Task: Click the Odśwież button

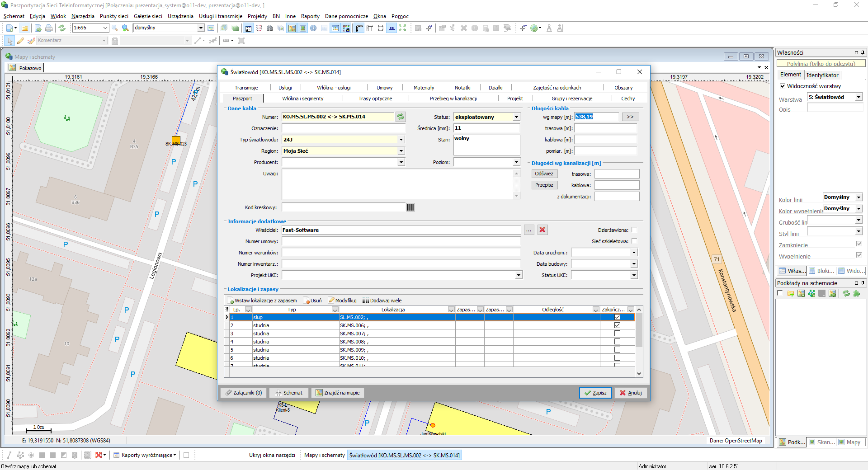Action: pyautogui.click(x=544, y=174)
